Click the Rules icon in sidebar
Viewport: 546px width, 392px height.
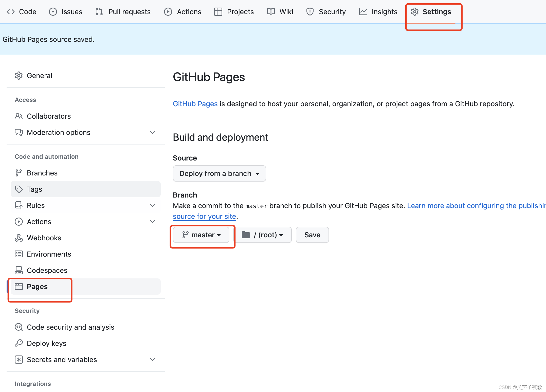(x=19, y=205)
